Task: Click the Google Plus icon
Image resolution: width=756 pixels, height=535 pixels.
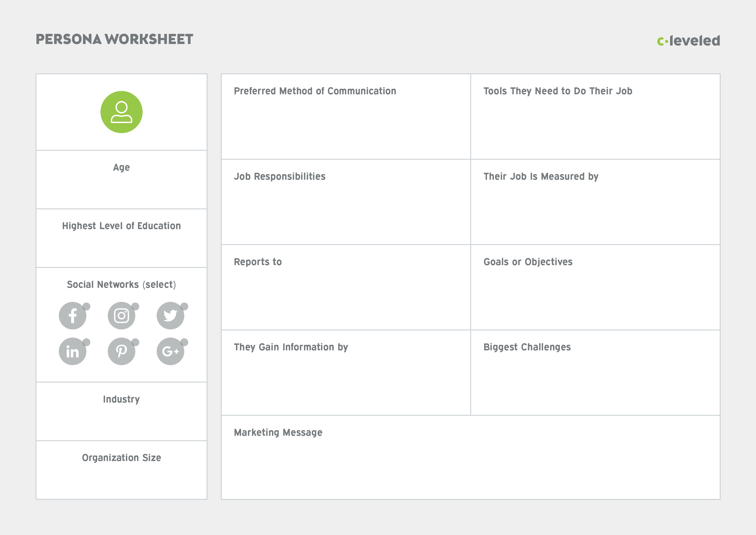Action: coord(170,351)
